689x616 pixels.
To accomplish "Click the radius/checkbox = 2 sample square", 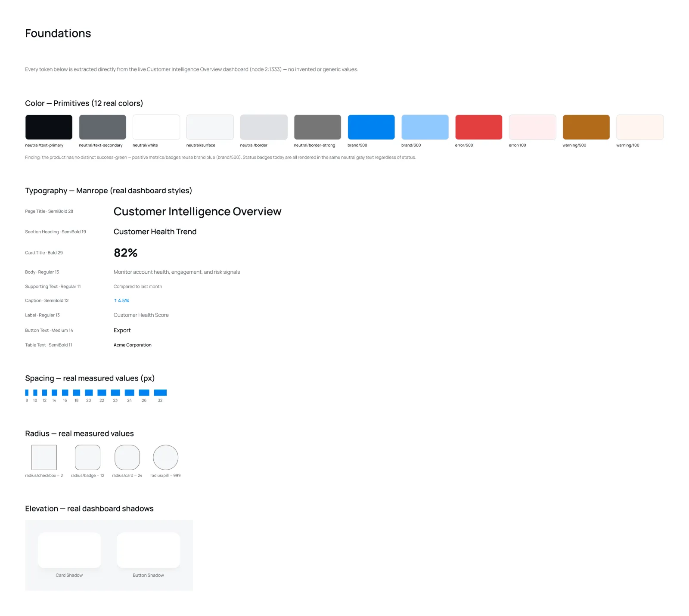I will (44, 457).
